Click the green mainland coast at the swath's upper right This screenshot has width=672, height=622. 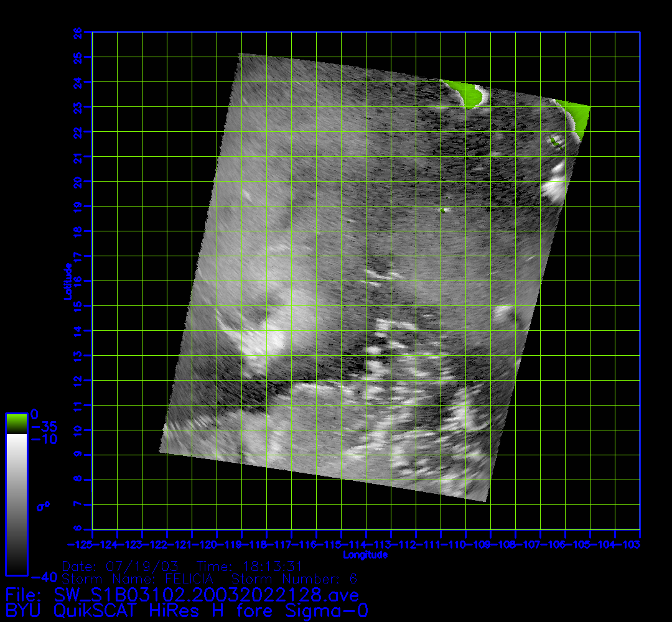coord(577,117)
